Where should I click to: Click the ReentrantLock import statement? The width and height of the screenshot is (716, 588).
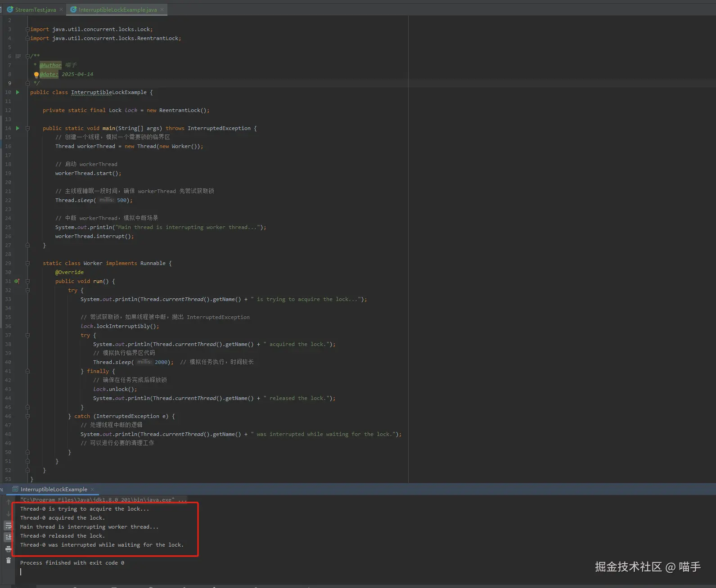pyautogui.click(x=106, y=38)
